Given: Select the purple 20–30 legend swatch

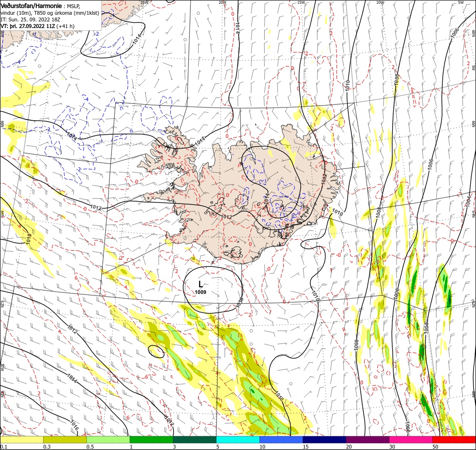Looking at the screenshot, I should point(367,440).
